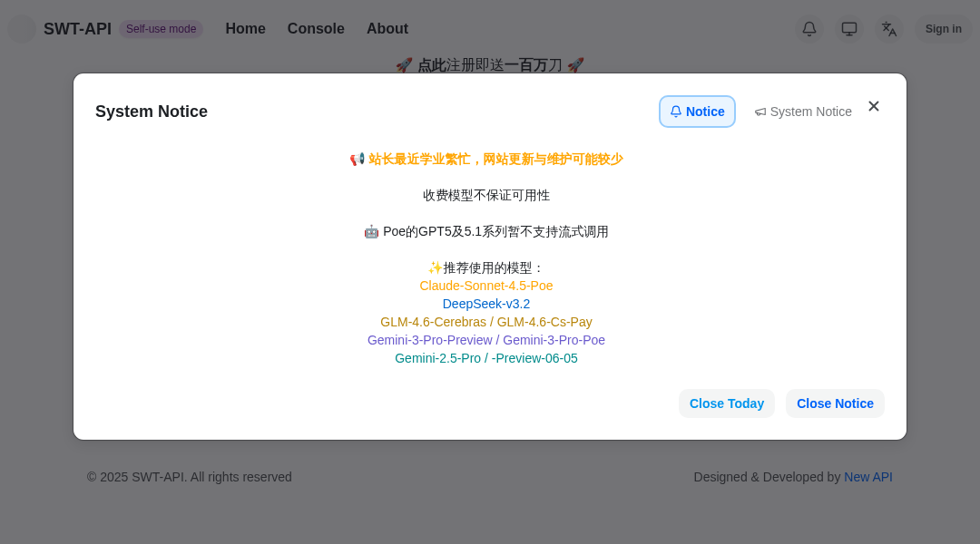
Task: Click the megaphone icon next to System Notice
Action: click(x=760, y=111)
